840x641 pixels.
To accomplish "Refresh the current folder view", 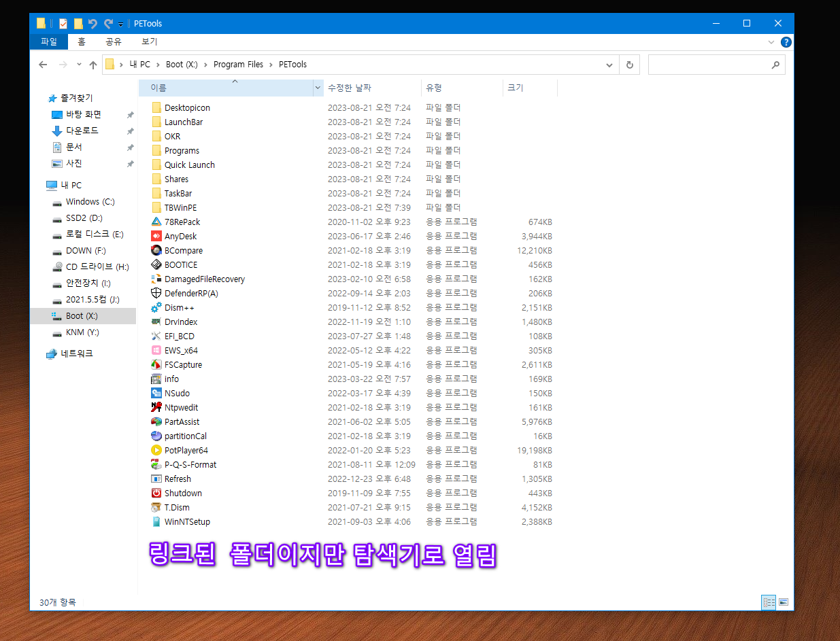I will (630, 65).
